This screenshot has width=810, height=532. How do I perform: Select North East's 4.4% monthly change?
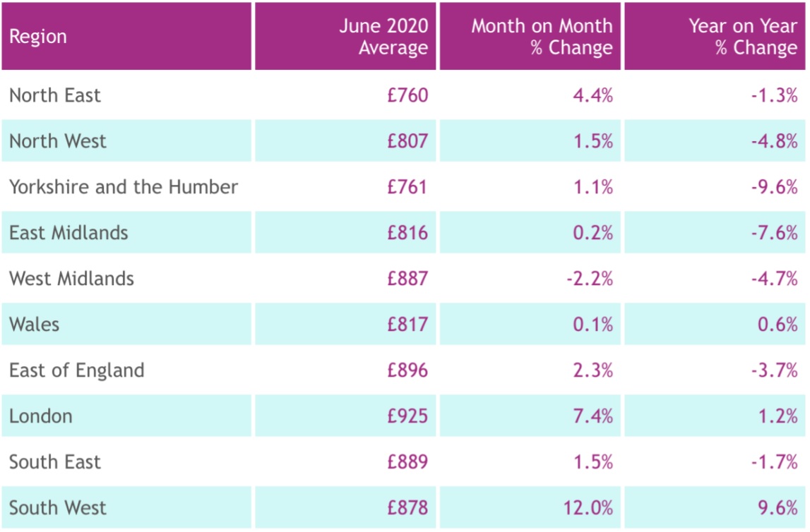pyautogui.click(x=592, y=95)
